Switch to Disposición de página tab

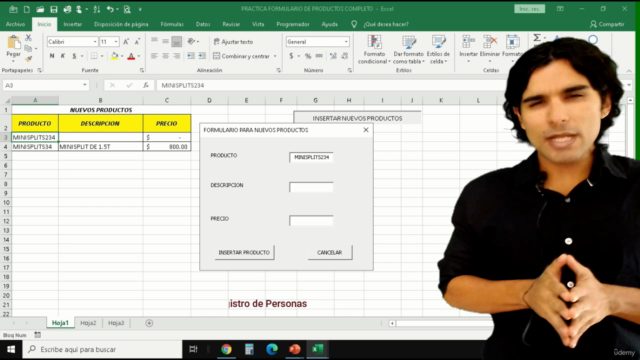[x=121, y=24]
